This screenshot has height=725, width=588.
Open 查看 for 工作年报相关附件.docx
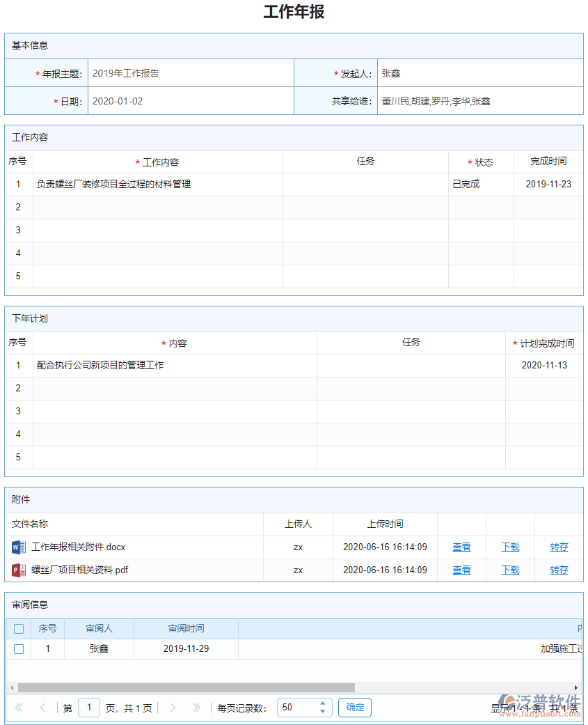point(461,547)
